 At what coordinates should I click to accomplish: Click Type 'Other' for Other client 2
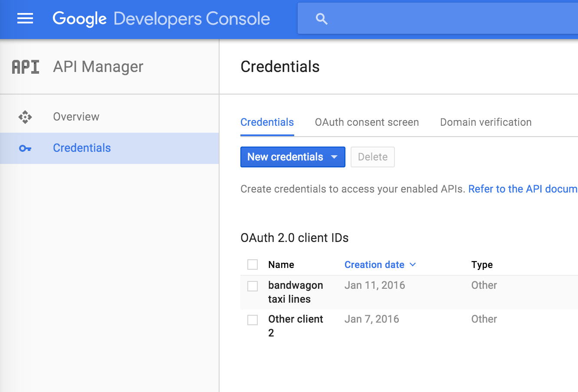(x=484, y=319)
